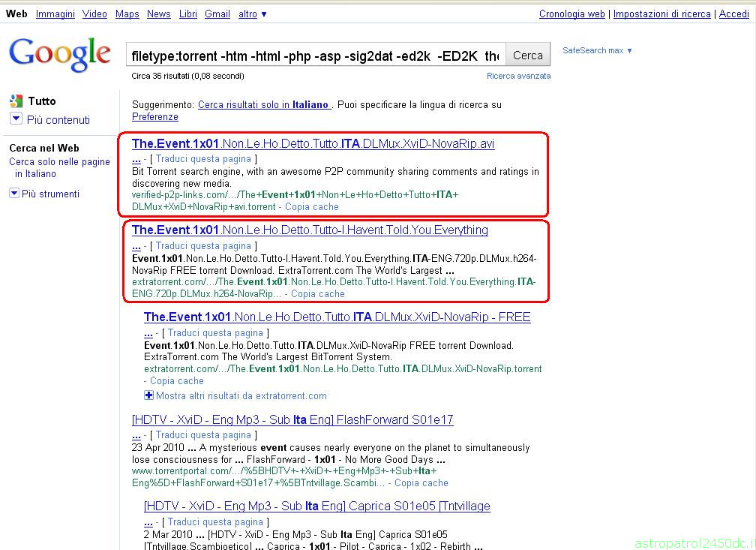
Task: Open Copia cache for the torrentportal.com result
Action: point(421,482)
